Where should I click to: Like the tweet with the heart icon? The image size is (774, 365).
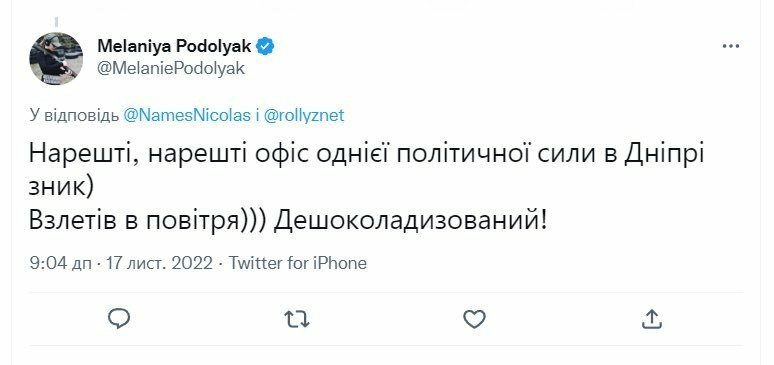coord(474,319)
